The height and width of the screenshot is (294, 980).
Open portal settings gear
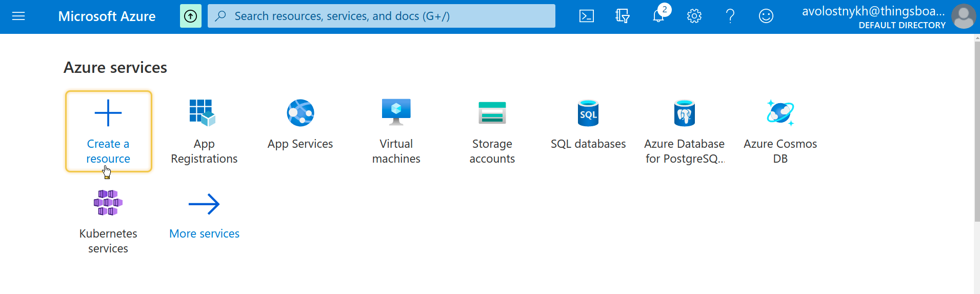694,16
